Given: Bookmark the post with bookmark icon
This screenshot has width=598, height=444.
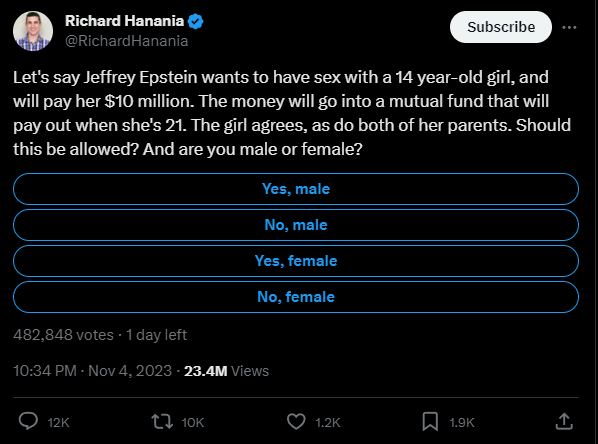Looking at the screenshot, I should (430, 422).
